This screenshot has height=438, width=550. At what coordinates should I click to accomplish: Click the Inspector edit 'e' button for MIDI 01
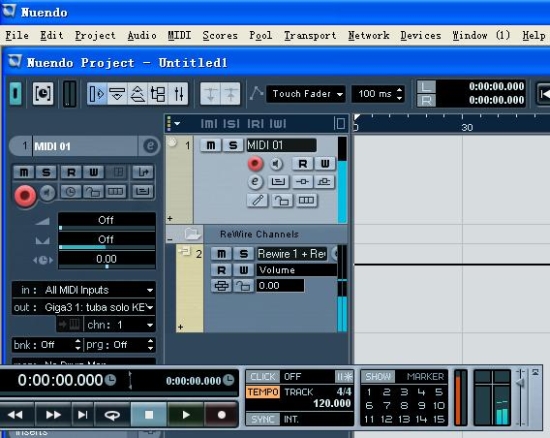coord(150,146)
